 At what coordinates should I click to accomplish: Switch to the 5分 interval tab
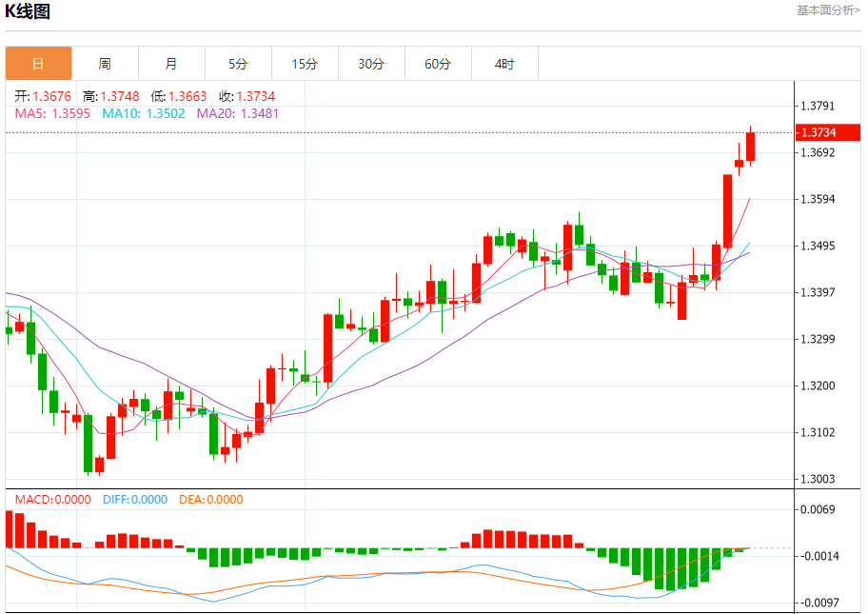238,64
